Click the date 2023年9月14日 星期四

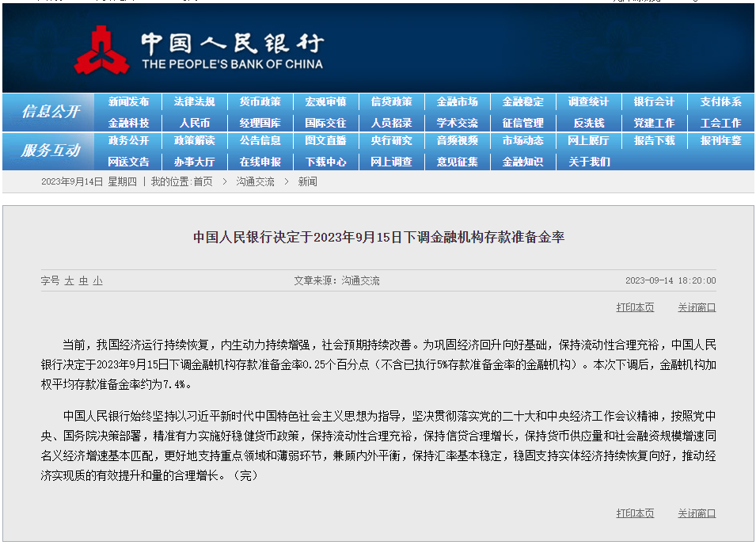click(x=89, y=182)
